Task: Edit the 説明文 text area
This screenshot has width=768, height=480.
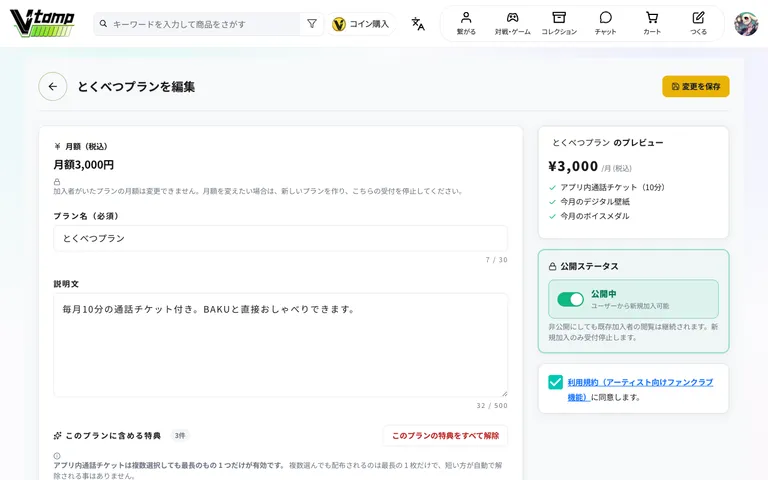Action: (x=280, y=345)
